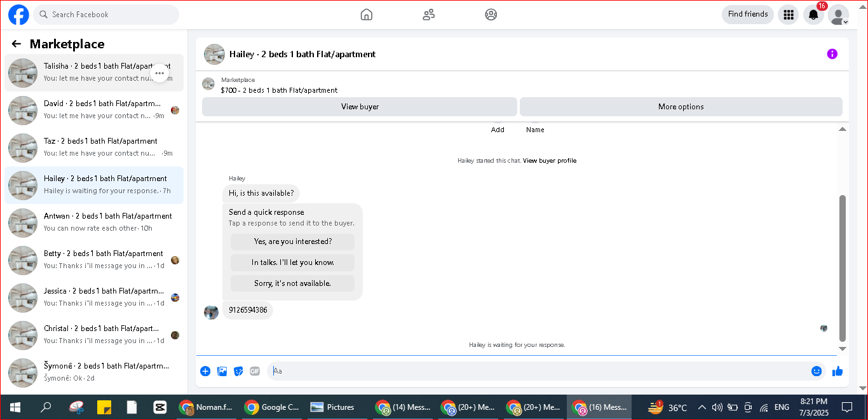
Task: Send a thumbs up like
Action: tap(837, 371)
